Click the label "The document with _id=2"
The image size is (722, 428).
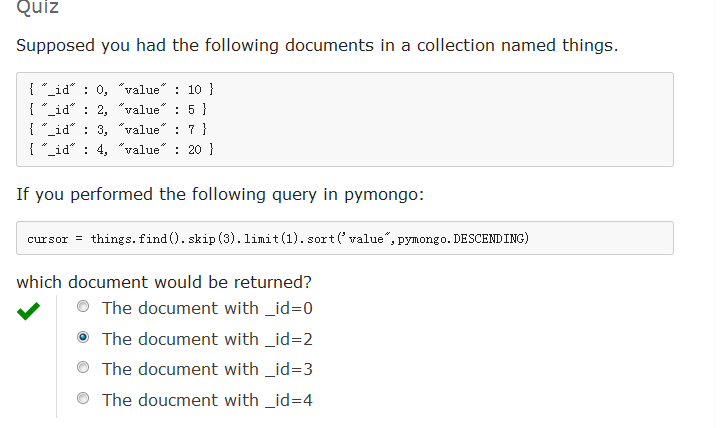click(x=207, y=339)
